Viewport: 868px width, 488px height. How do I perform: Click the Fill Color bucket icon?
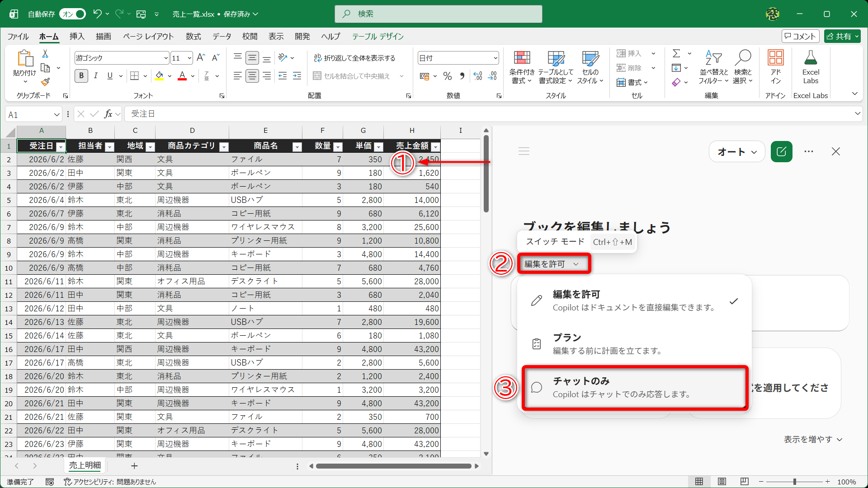point(159,76)
